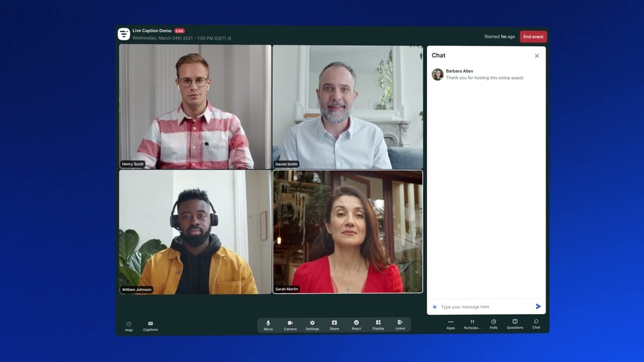Select Henry Scott's video tile

(x=195, y=107)
